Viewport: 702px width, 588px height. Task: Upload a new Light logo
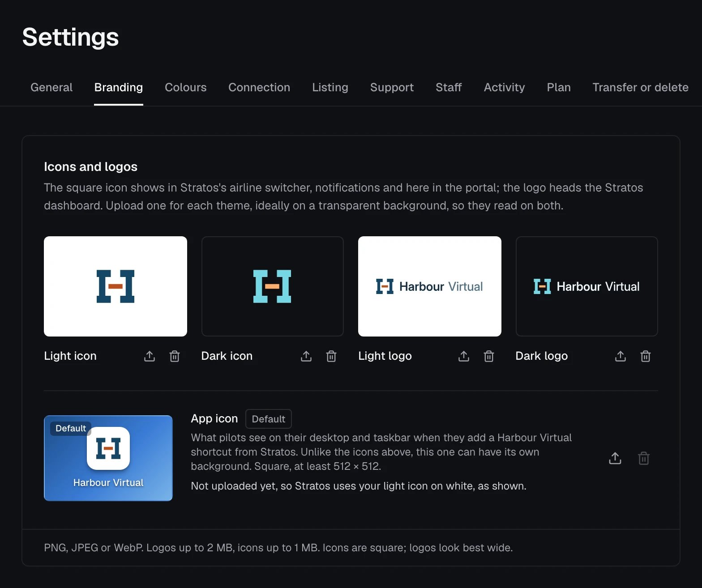(464, 356)
